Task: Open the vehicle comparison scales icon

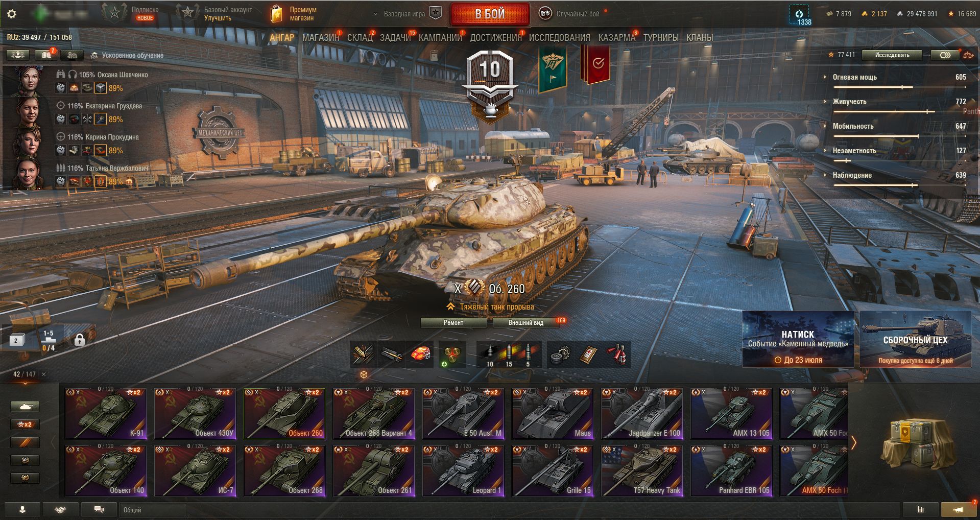Action: click(968, 55)
